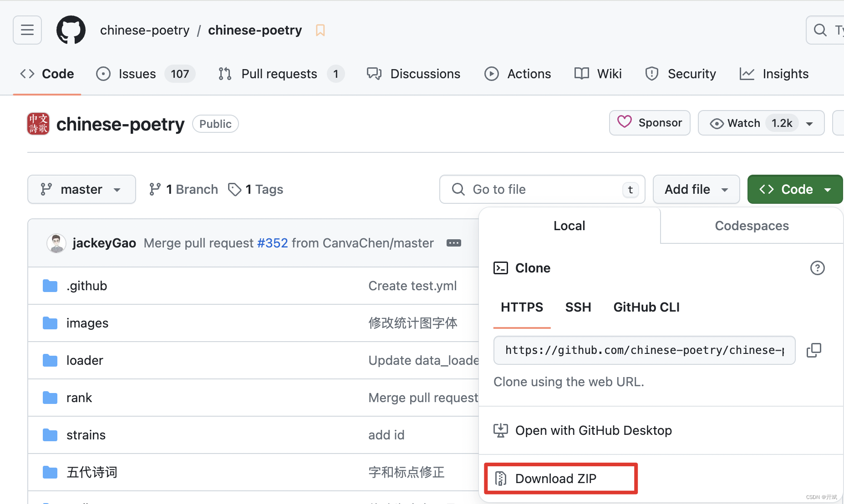
Task: Click Download ZIP
Action: [561, 479]
